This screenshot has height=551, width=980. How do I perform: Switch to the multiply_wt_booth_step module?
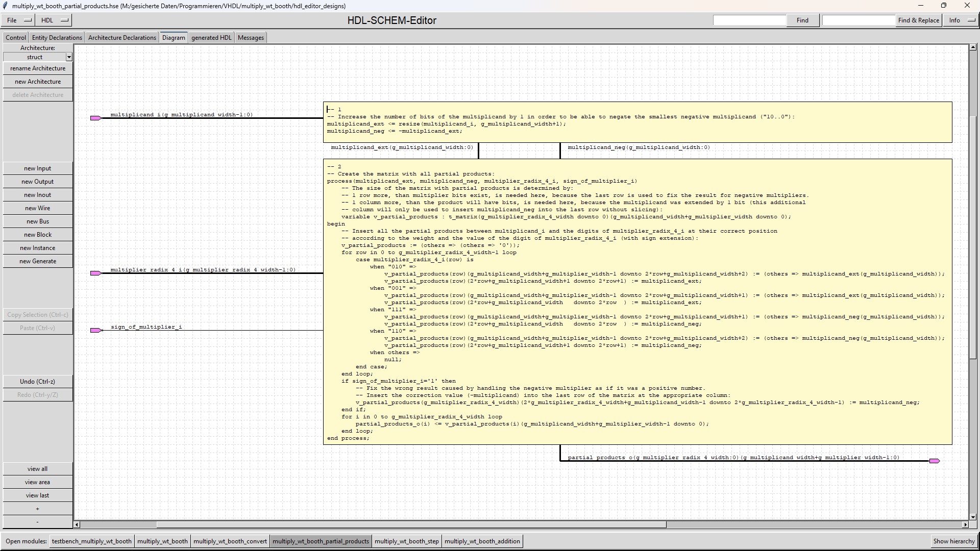(406, 541)
